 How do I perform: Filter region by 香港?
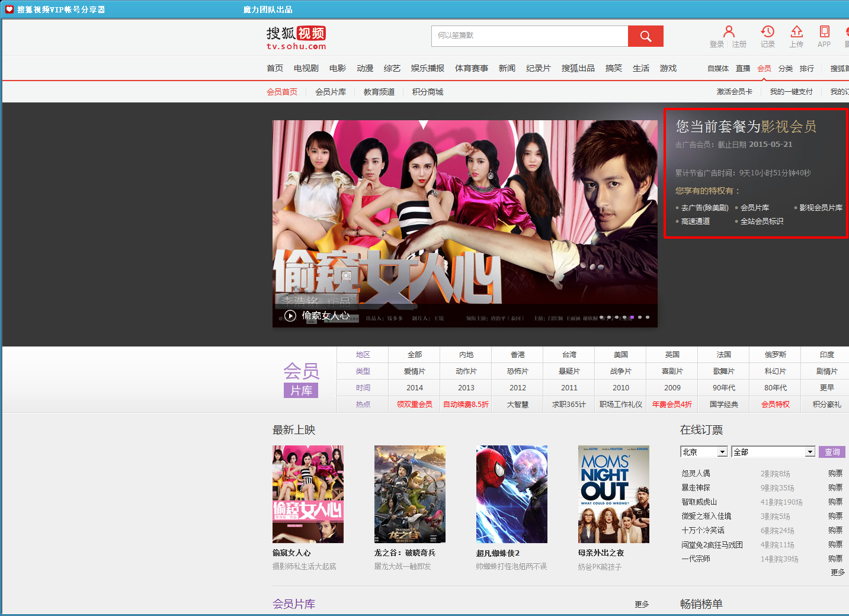coord(518,355)
